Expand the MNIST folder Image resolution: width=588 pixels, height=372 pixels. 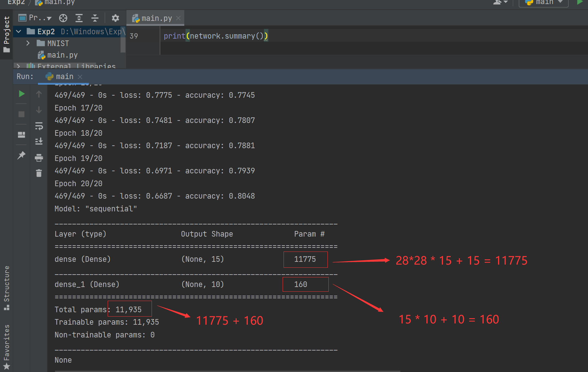pos(28,43)
